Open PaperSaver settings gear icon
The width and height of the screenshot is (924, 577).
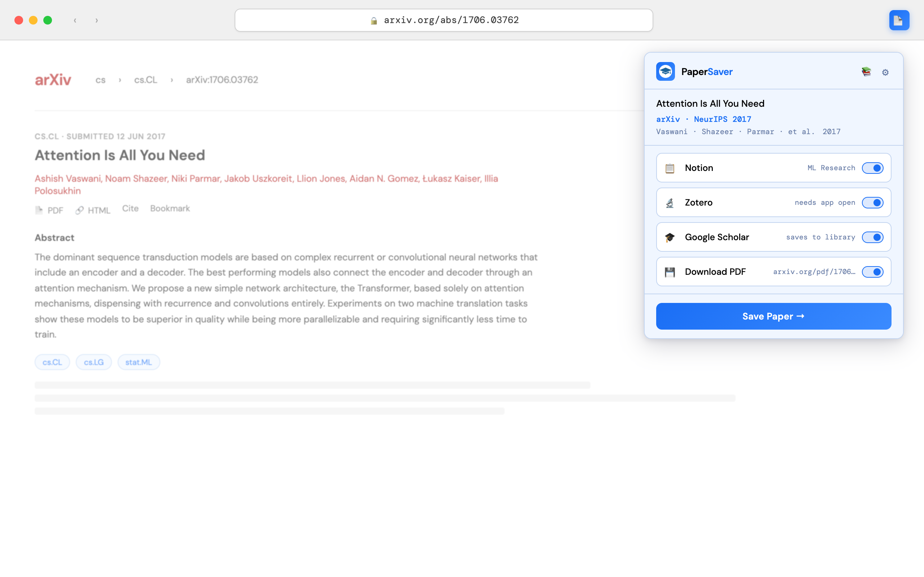tap(885, 72)
